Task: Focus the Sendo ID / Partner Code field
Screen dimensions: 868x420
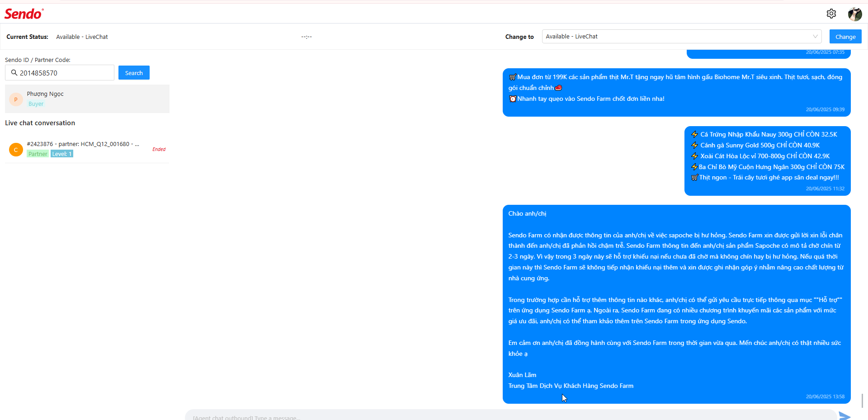Action: [60, 73]
